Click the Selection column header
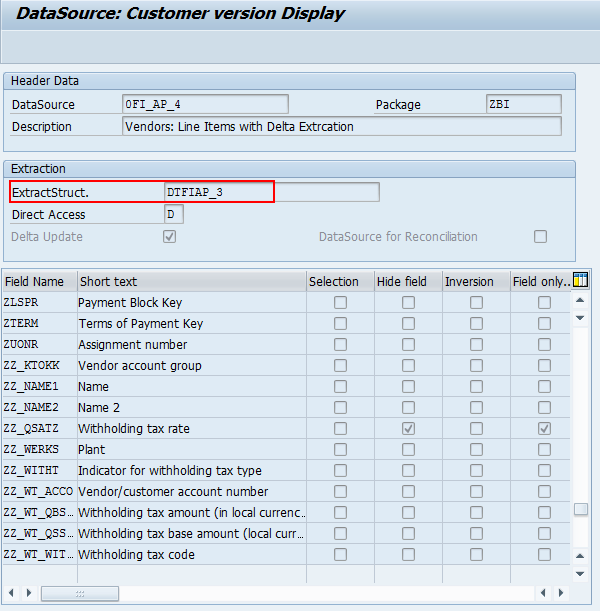Viewport: 600px width, 611px height. 340,281
